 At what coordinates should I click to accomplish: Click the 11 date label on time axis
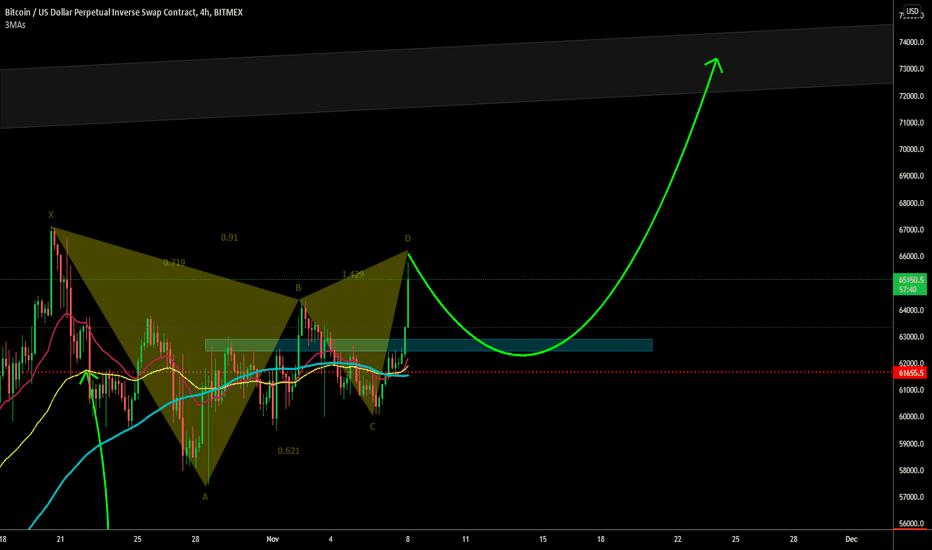[465, 539]
